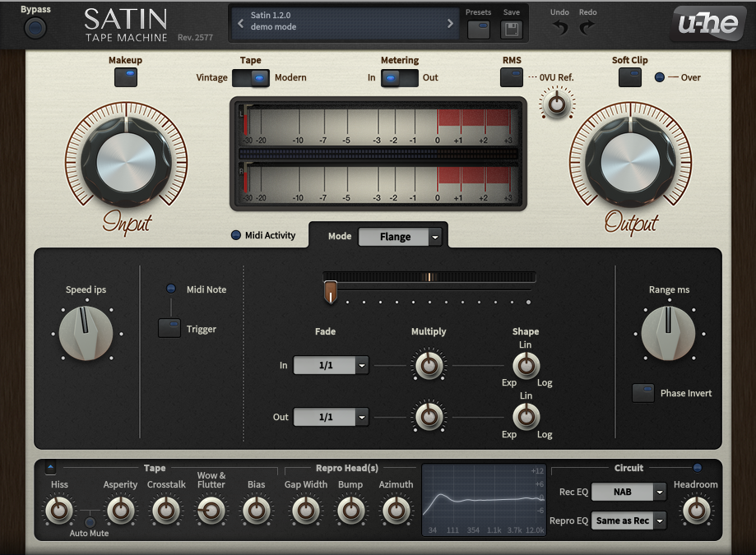This screenshot has height=555, width=756.
Task: Click the large Input knob
Action: coord(126,161)
